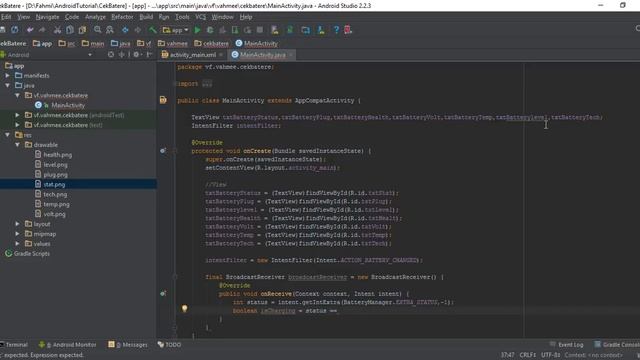Click the Project Structure icon
Viewport: 640px width, 360px height.
305,30
